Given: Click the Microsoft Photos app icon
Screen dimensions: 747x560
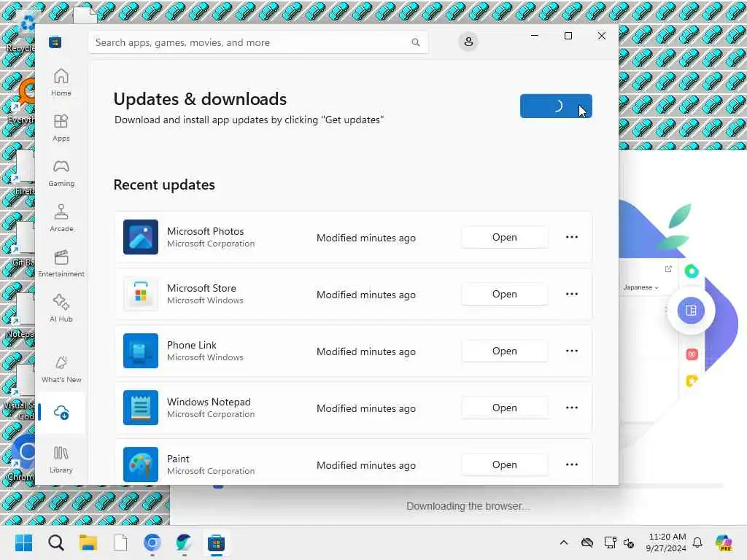Looking at the screenshot, I should [141, 237].
